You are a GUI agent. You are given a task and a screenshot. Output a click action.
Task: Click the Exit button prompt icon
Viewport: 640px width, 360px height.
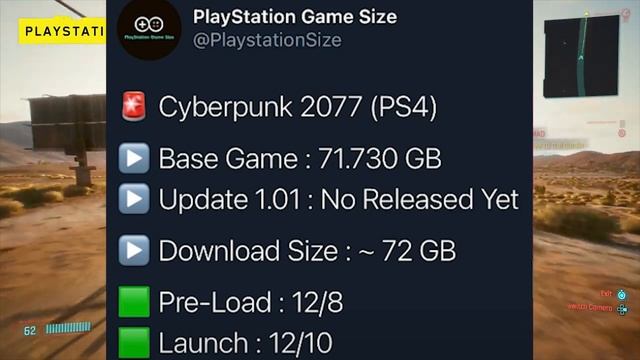coord(622,295)
